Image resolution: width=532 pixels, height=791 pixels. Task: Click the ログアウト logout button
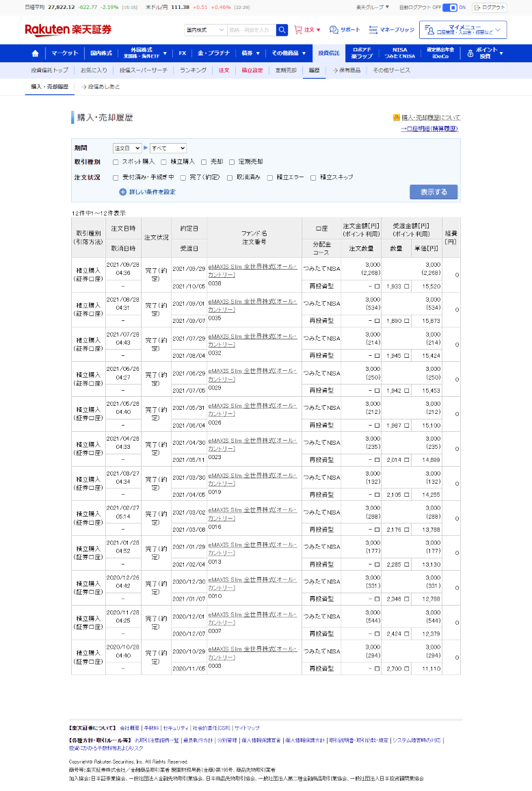click(x=489, y=8)
